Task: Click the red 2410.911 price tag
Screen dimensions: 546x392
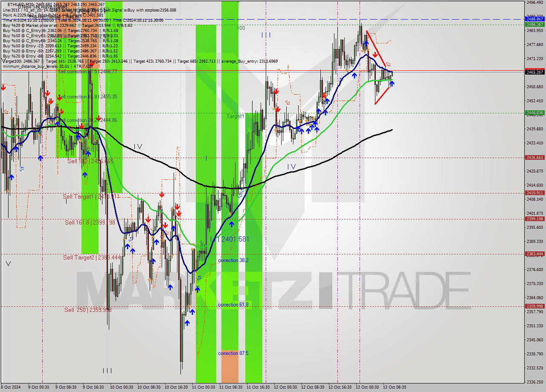Action: click(534, 193)
